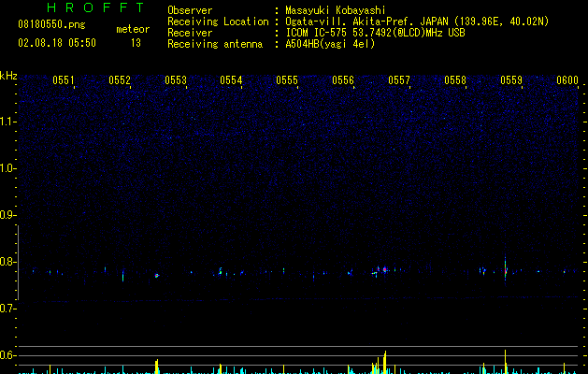
Task: Click the strong meteor echo cluster near 0557
Action: tap(383, 269)
